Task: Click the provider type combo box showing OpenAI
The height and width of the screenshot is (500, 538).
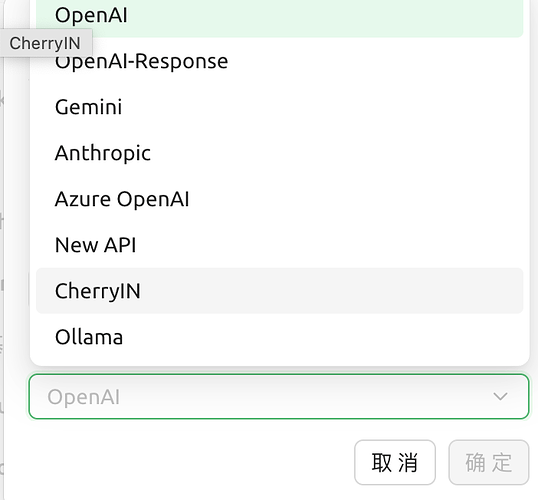Action: (x=279, y=396)
